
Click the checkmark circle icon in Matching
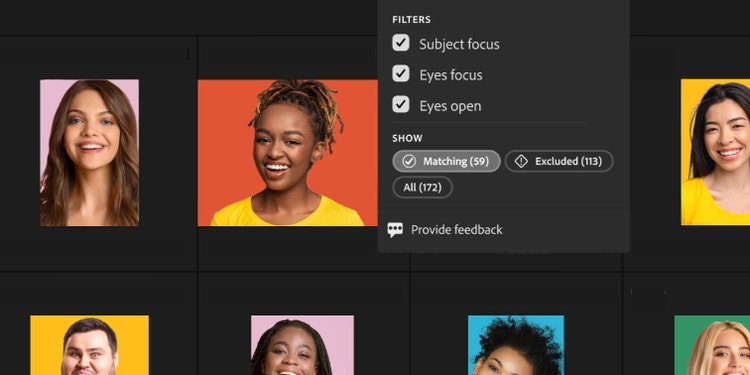click(x=409, y=162)
